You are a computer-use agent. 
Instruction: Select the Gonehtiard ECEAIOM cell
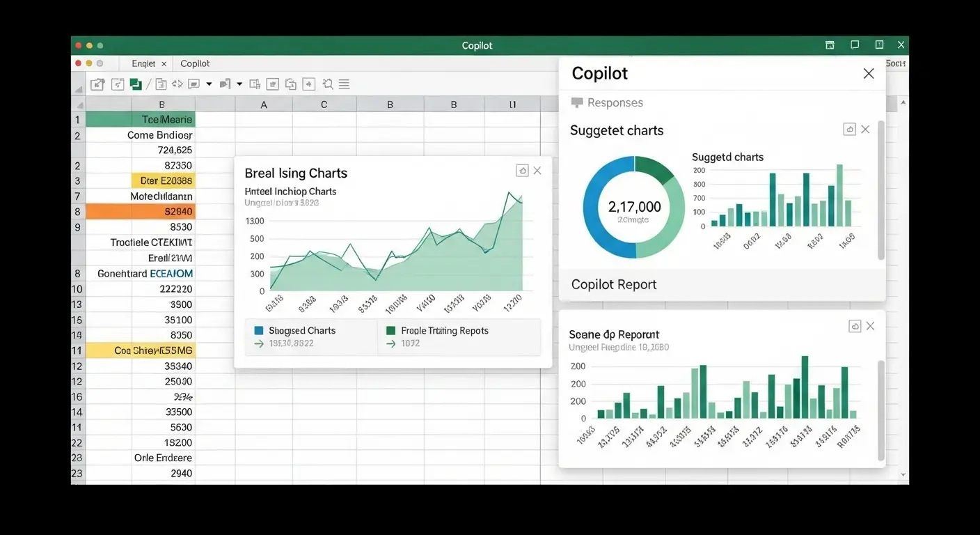[140, 274]
